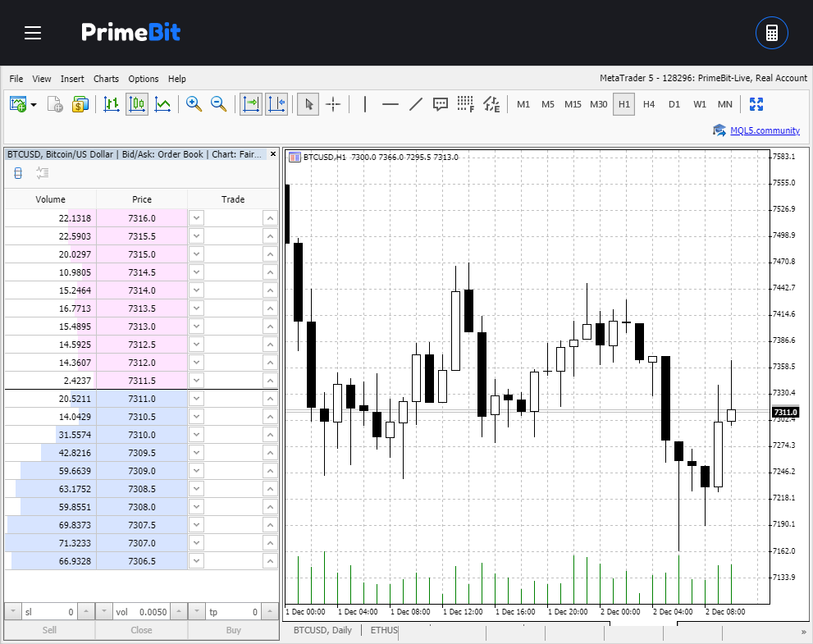
Task: Open a new chart window icon
Action: point(17,104)
